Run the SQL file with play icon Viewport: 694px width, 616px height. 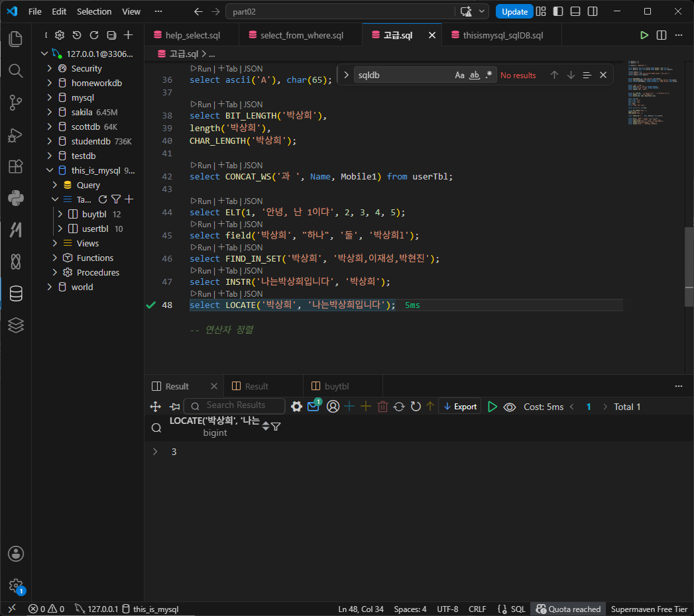[644, 35]
